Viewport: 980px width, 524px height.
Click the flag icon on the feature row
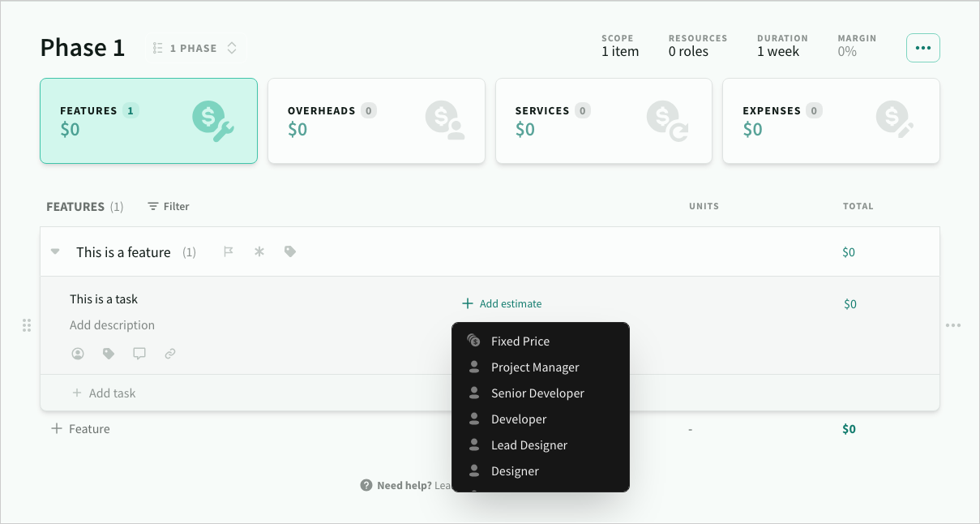pos(229,252)
